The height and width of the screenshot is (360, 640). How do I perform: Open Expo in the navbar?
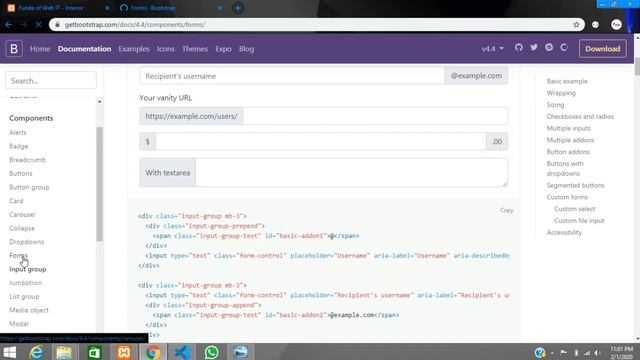[x=223, y=49]
